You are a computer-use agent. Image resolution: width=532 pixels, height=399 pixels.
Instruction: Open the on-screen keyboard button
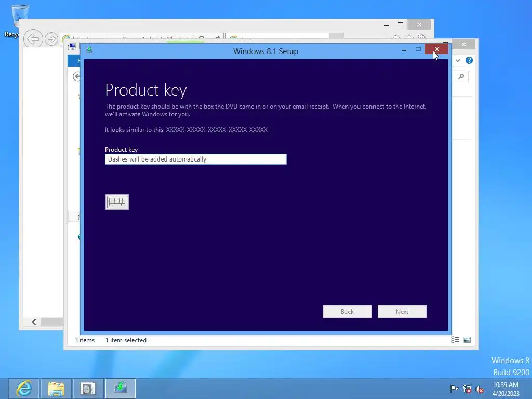click(117, 202)
